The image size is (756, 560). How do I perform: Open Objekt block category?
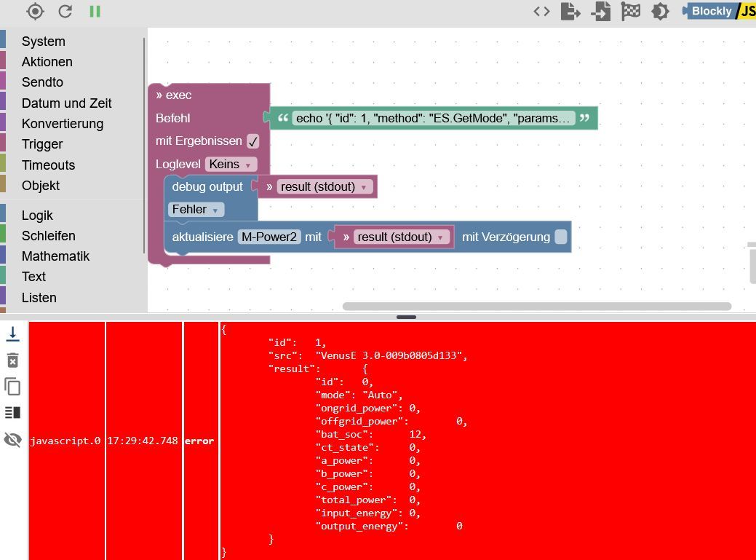pos(41,186)
